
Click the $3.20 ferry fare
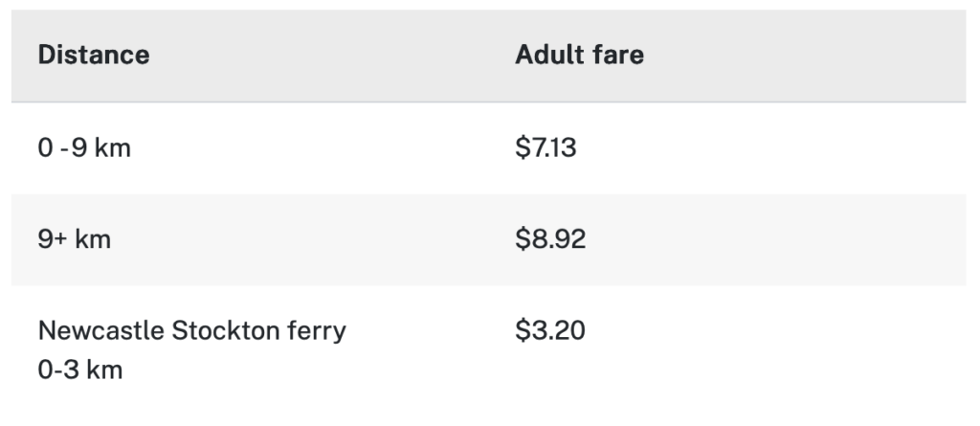(549, 331)
